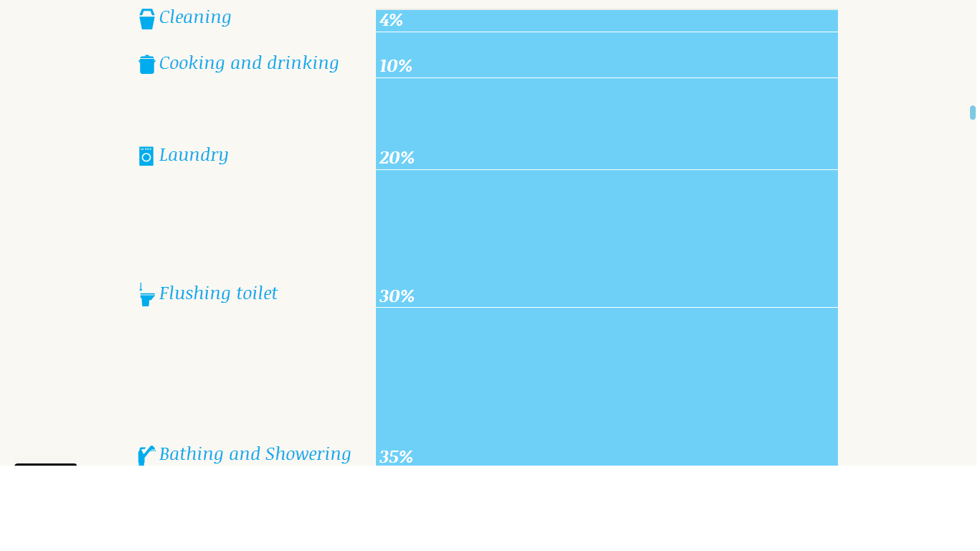Select the Cooking and drinking label
This screenshot has height=551, width=980.
point(249,63)
